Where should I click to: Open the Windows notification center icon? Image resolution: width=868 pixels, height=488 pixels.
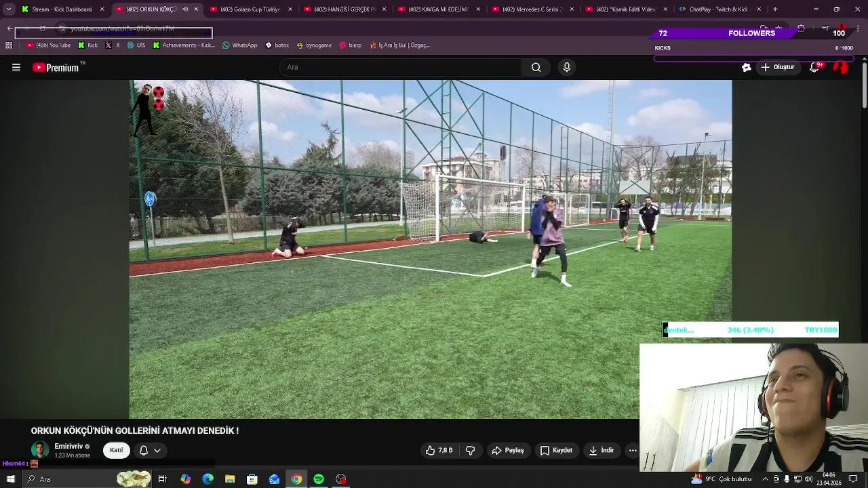coord(853,479)
